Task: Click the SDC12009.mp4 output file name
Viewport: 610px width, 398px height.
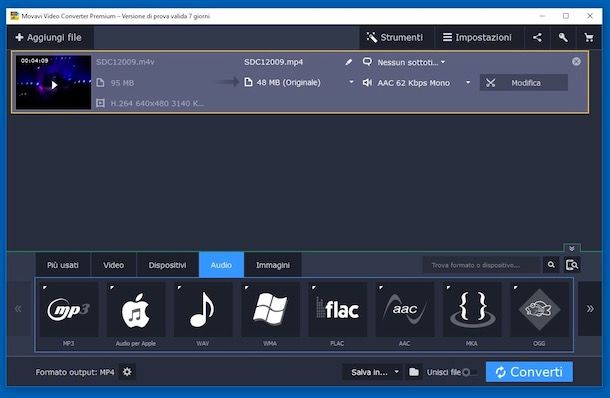Action: point(273,62)
